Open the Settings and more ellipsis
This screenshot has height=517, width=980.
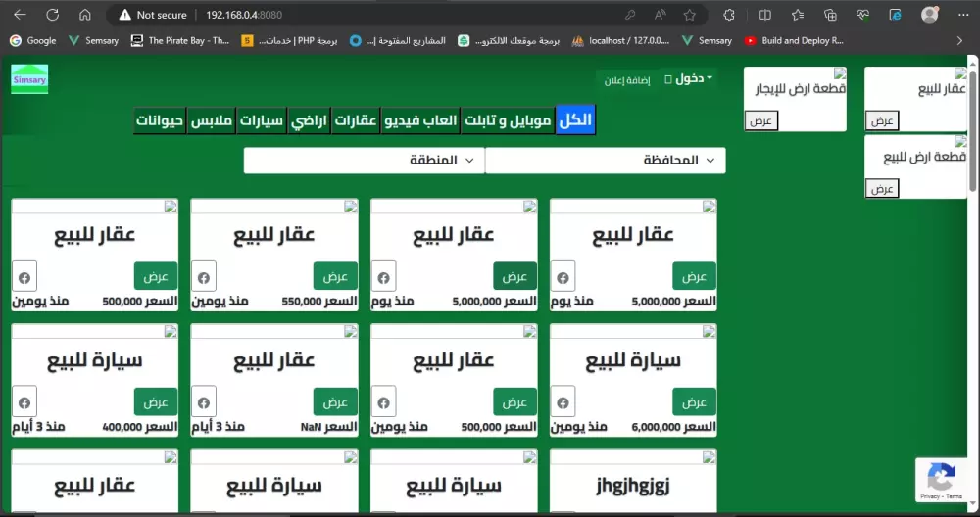pyautogui.click(x=963, y=15)
